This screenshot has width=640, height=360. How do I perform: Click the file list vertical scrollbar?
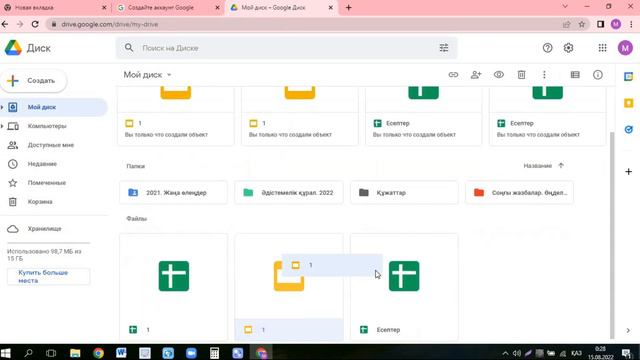tap(611, 235)
